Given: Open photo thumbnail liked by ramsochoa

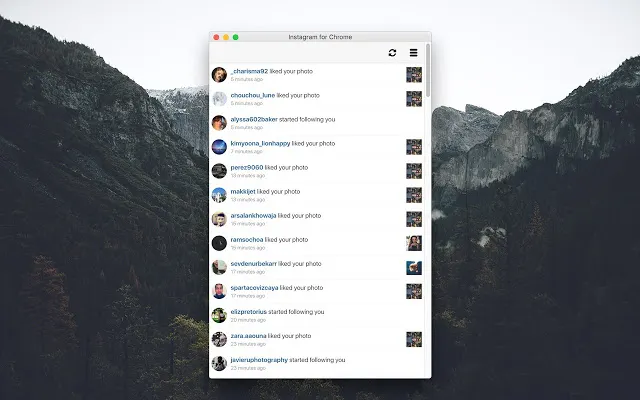Looking at the screenshot, I should coord(413,243).
